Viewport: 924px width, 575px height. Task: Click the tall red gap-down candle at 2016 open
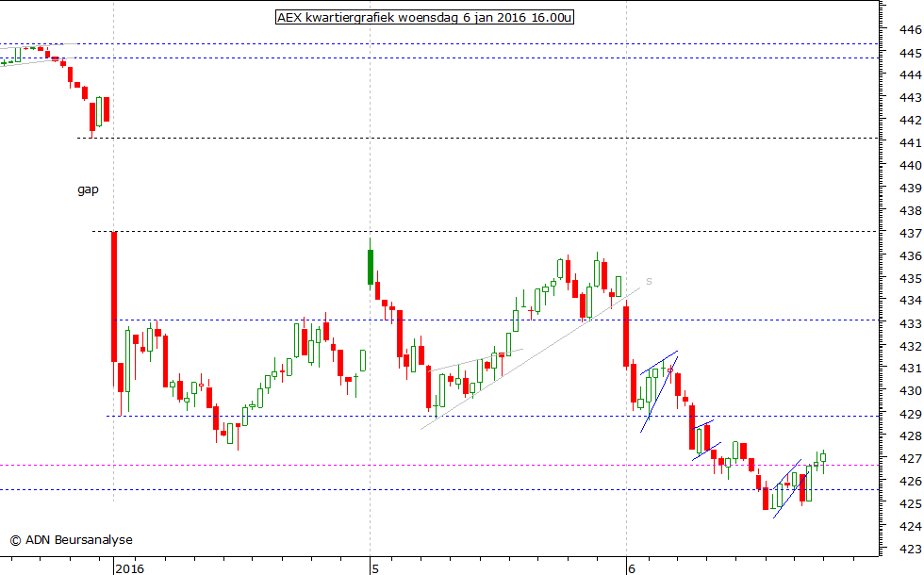(x=114, y=296)
